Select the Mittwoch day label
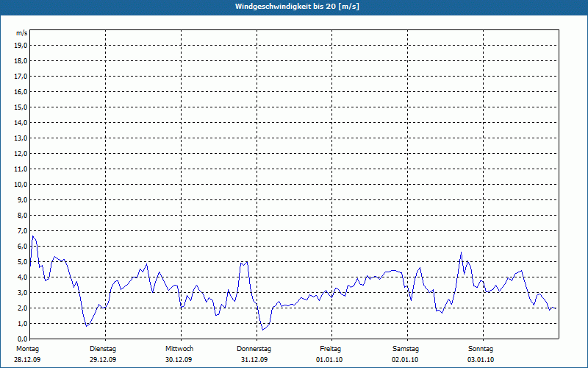 pos(179,349)
